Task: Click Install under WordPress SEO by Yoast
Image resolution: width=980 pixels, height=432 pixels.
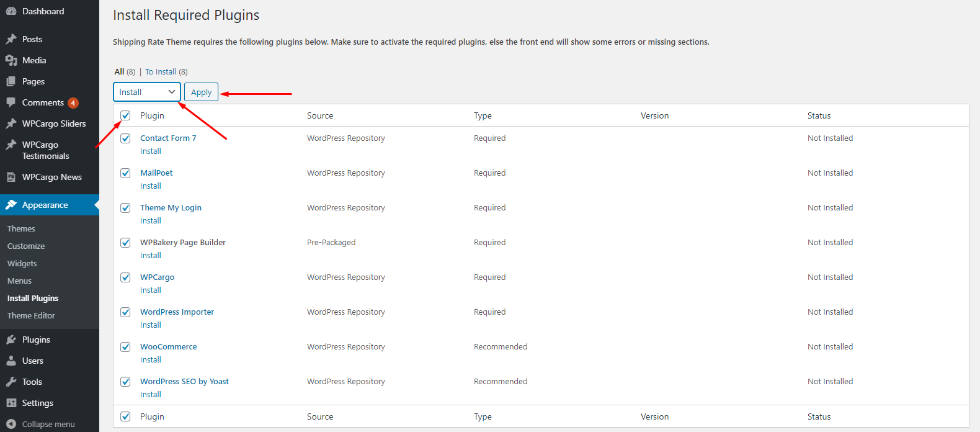Action: pos(151,394)
